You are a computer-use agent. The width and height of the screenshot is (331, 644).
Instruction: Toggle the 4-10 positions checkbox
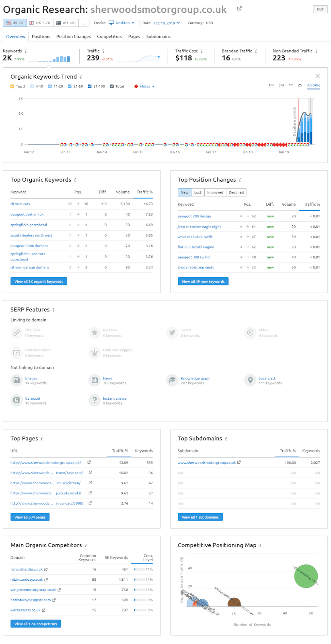click(x=32, y=87)
